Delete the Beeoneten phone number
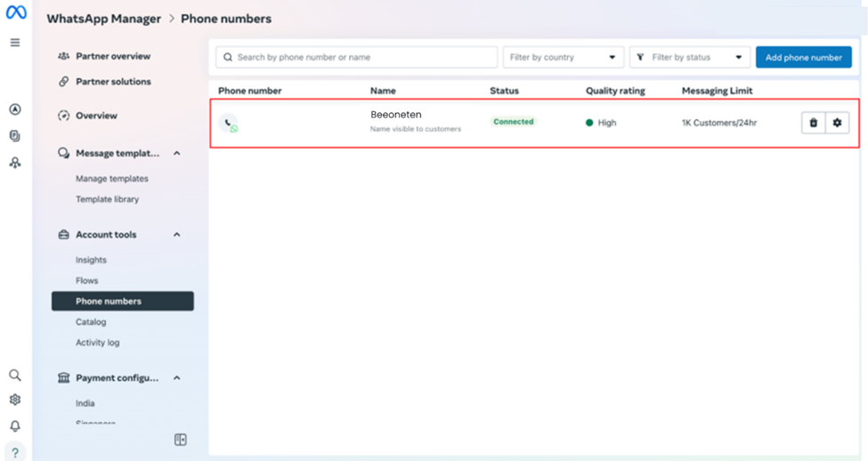The image size is (868, 461). [x=813, y=123]
